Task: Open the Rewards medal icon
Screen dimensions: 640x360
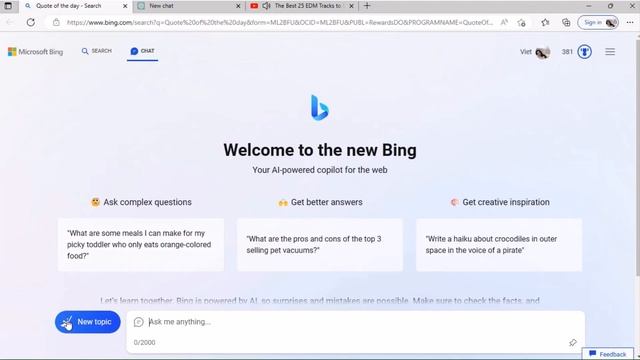Action: coord(584,52)
